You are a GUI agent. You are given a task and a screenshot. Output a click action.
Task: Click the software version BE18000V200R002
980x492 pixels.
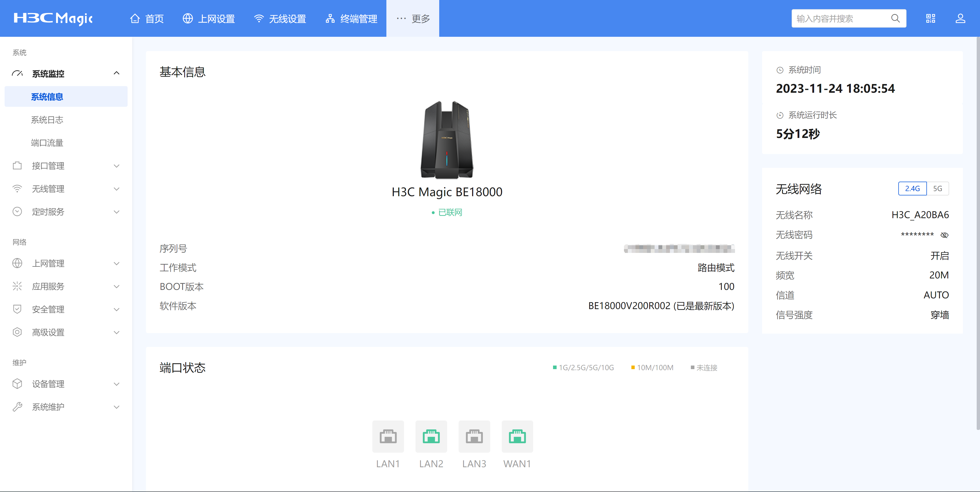click(x=629, y=306)
